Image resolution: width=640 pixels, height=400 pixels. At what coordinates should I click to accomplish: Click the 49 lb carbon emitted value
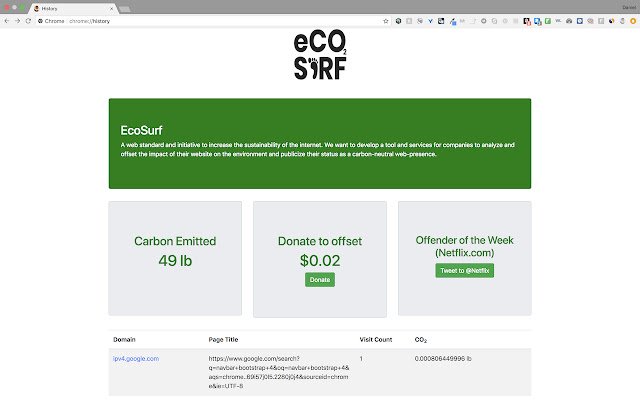click(175, 260)
